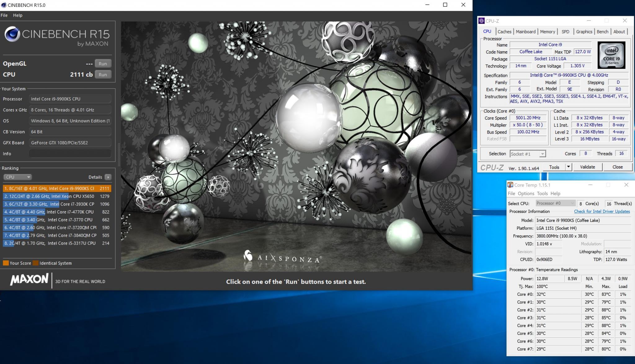Select ranking entry Intel Core i5-3317U
635x364 pixels.
(57, 243)
